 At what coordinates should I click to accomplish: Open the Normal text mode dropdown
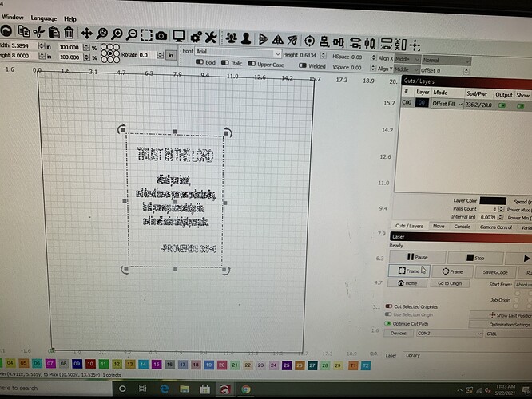coord(447,61)
